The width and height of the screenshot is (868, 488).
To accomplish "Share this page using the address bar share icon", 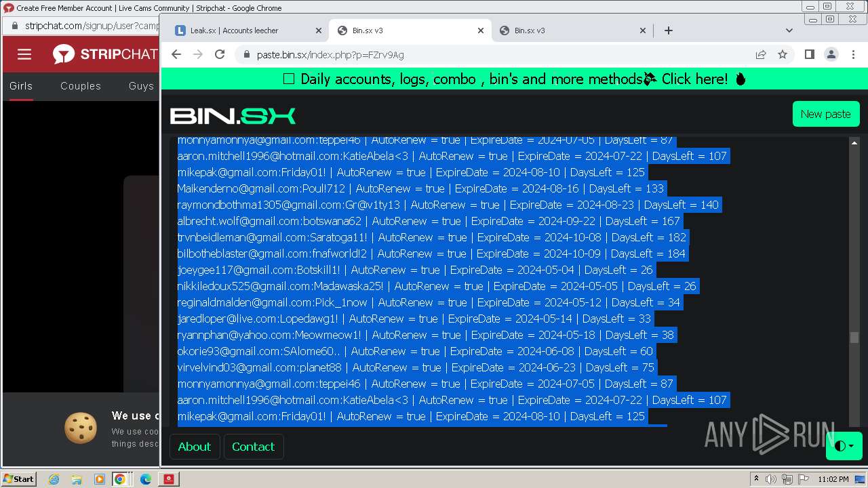I will point(761,54).
